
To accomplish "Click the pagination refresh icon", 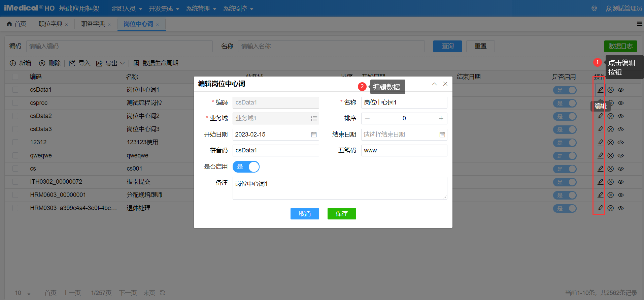I will 163,293.
